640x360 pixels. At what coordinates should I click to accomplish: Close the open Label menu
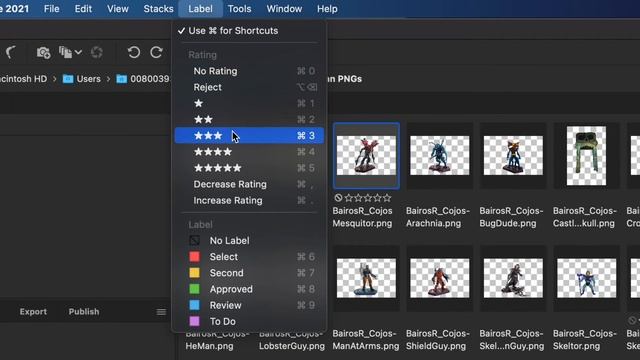[x=200, y=9]
